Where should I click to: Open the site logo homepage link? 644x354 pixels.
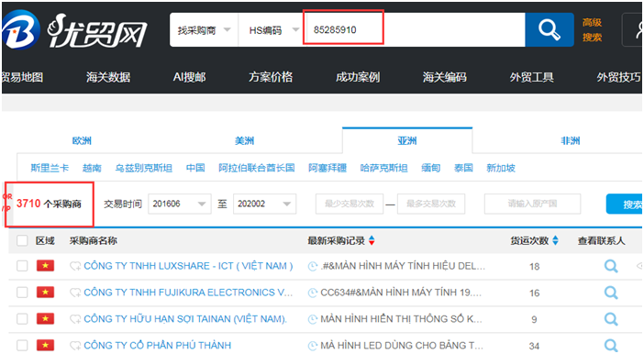pyautogui.click(x=75, y=30)
